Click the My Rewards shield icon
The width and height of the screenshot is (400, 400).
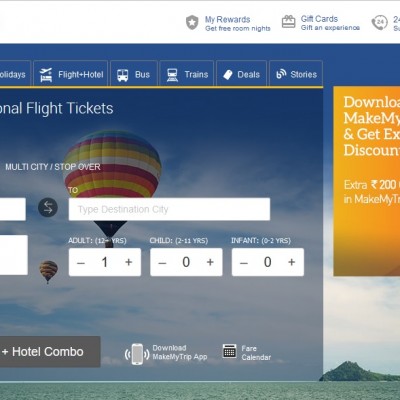click(x=192, y=23)
